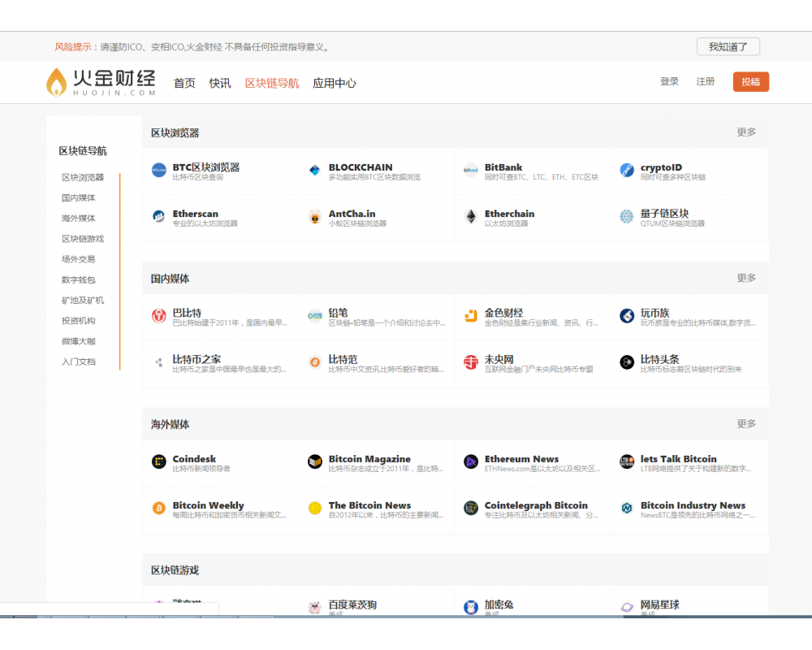Screen dimensions: 812x650
Task: Open the 金色财经 title link
Action: [504, 313]
